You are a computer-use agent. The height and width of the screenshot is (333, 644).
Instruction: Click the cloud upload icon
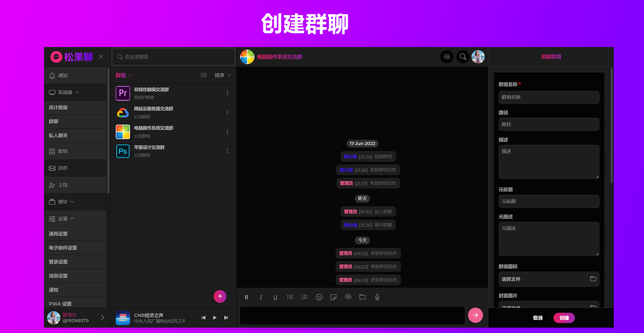coord(348,297)
